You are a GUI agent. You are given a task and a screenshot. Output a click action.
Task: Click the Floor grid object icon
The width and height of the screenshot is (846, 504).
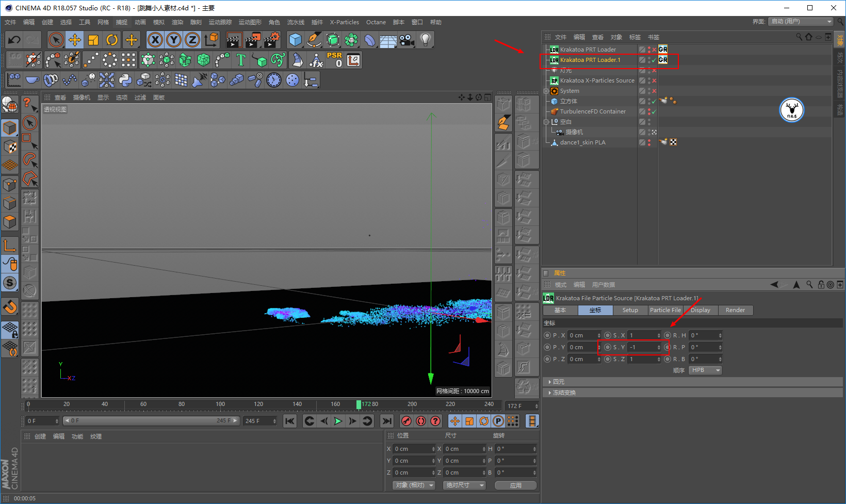(388, 40)
